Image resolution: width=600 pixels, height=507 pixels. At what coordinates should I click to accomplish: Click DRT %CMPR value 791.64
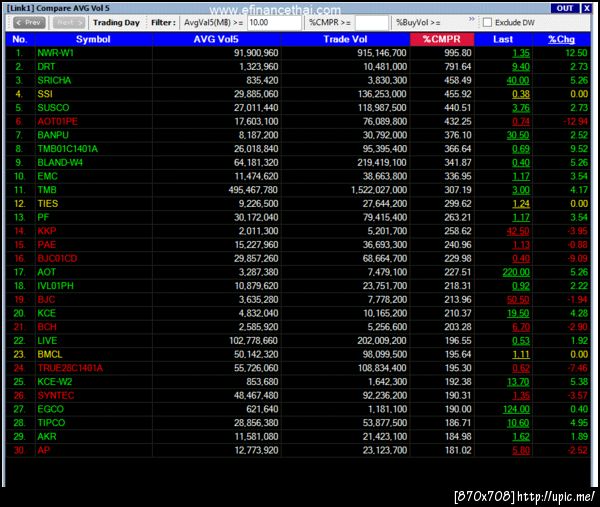coord(458,67)
